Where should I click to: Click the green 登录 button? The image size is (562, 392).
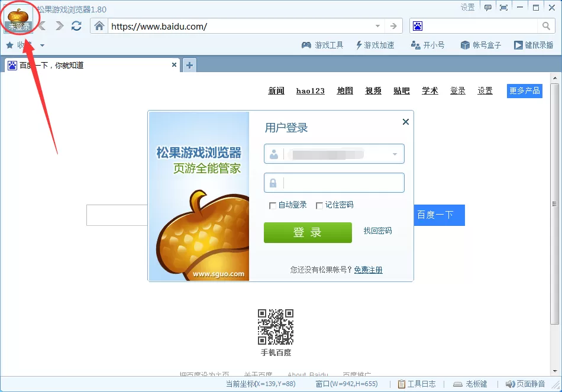(308, 232)
